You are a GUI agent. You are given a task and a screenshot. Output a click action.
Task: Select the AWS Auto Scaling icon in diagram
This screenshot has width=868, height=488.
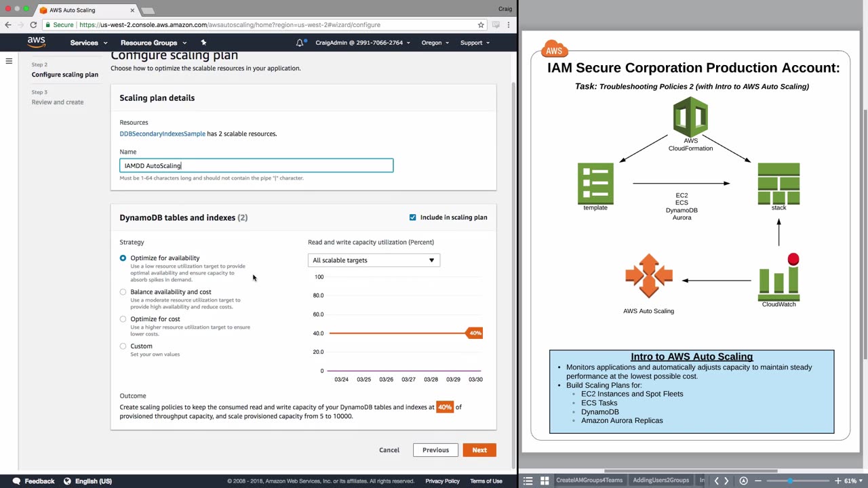[649, 276]
